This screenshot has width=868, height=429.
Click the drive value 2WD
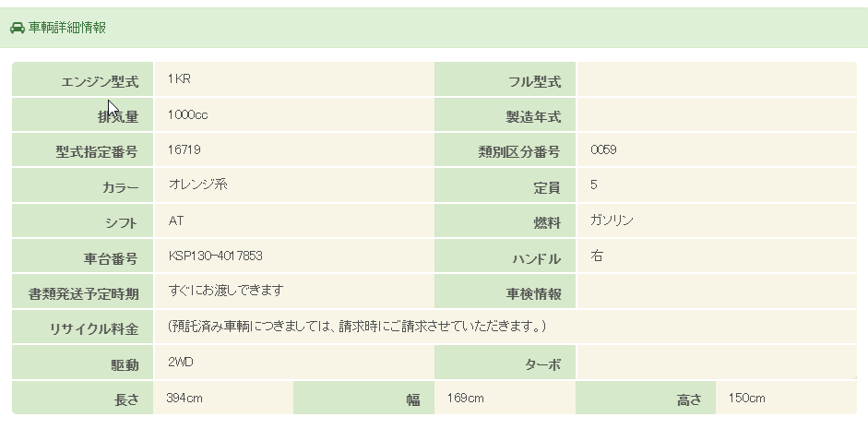pos(181,362)
